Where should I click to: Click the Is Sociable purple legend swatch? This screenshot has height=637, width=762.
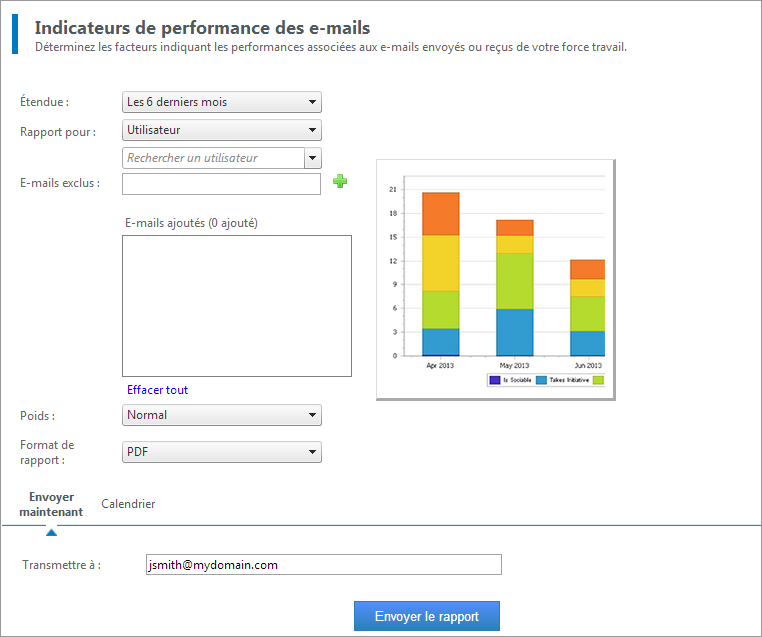(495, 380)
